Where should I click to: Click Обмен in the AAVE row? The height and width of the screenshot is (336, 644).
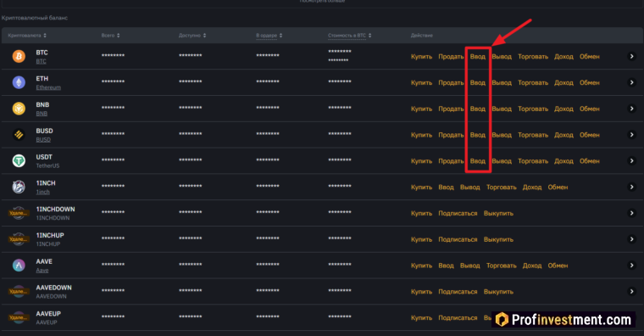(x=558, y=266)
